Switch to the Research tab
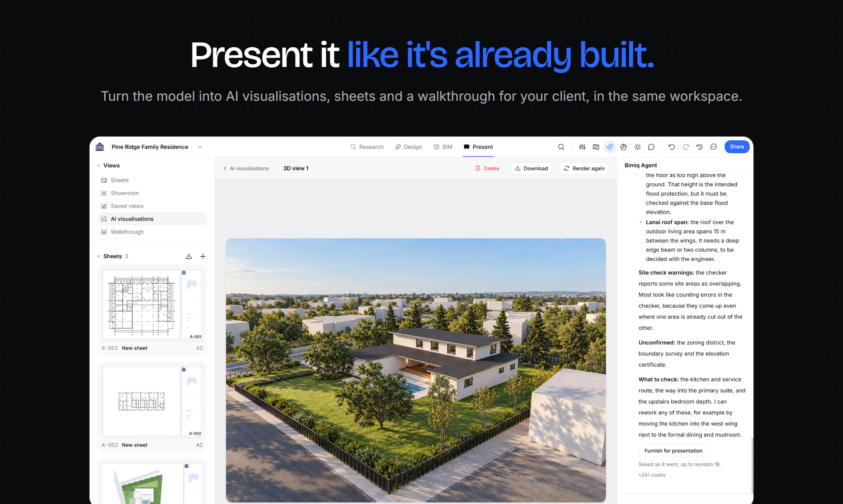 click(x=367, y=147)
